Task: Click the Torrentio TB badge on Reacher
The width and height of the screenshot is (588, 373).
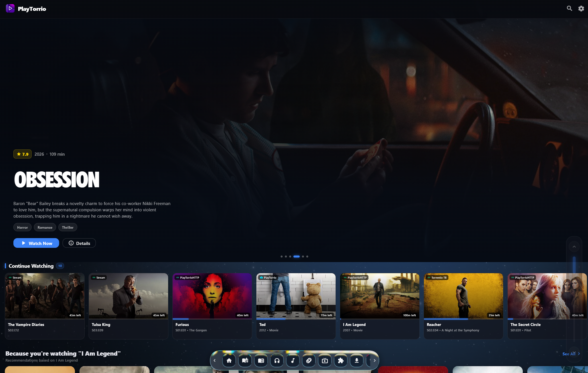Action: (x=437, y=277)
